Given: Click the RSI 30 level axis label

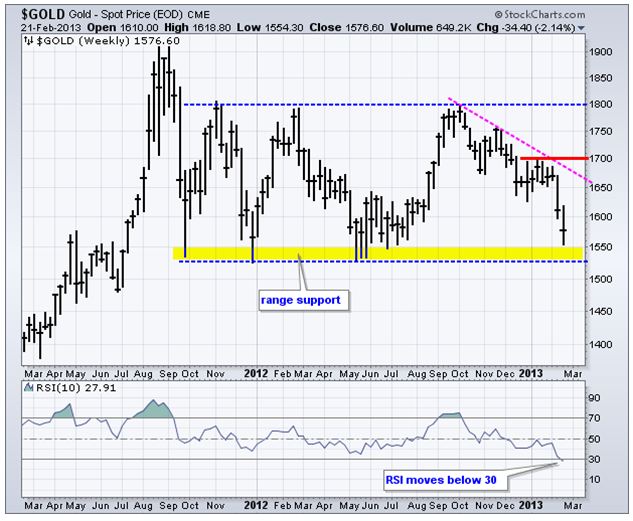Looking at the screenshot, I should point(594,459).
